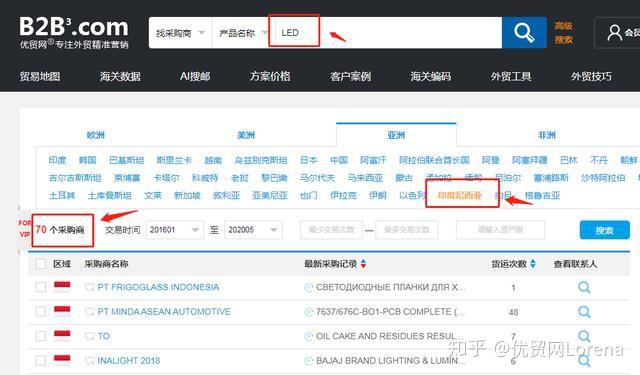This screenshot has height=375, width=640.
Task: Click chat icon before PT FRIGOGLASS INDONESIA
Action: 89,288
